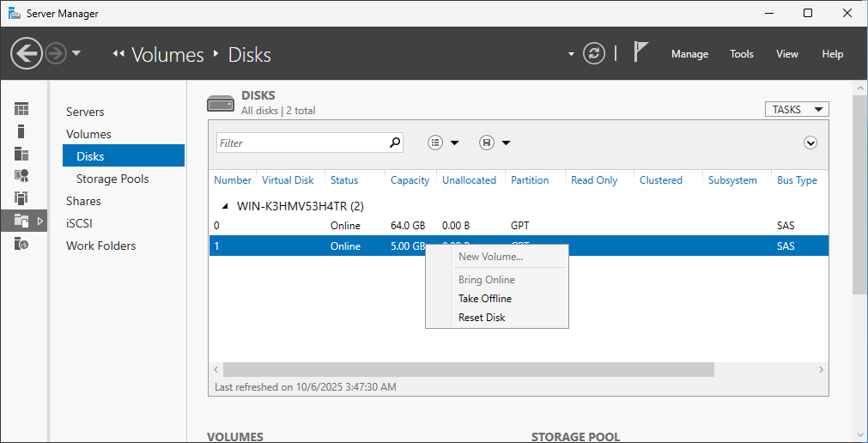The image size is (868, 443).
Task: Open the Help menu
Action: tap(833, 54)
